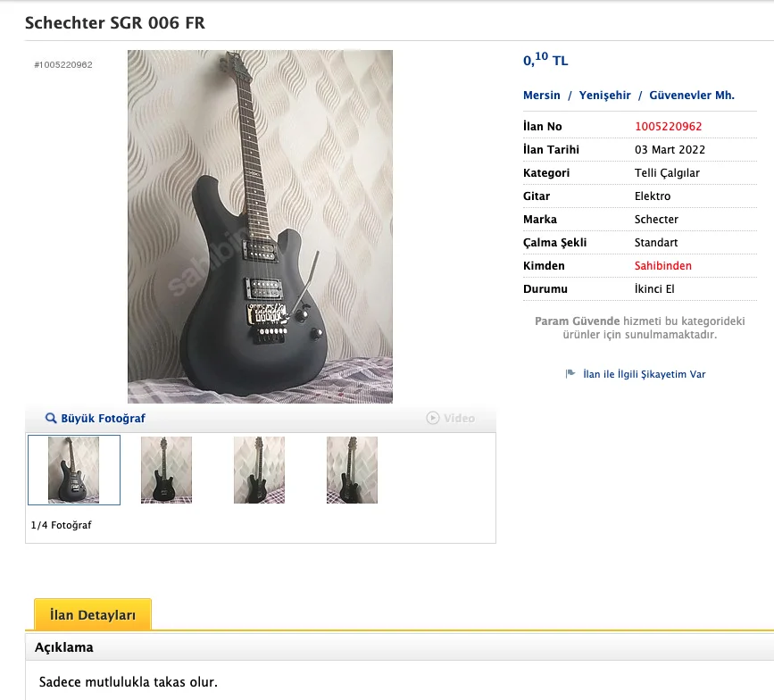Click the main guitar photo

point(260,227)
